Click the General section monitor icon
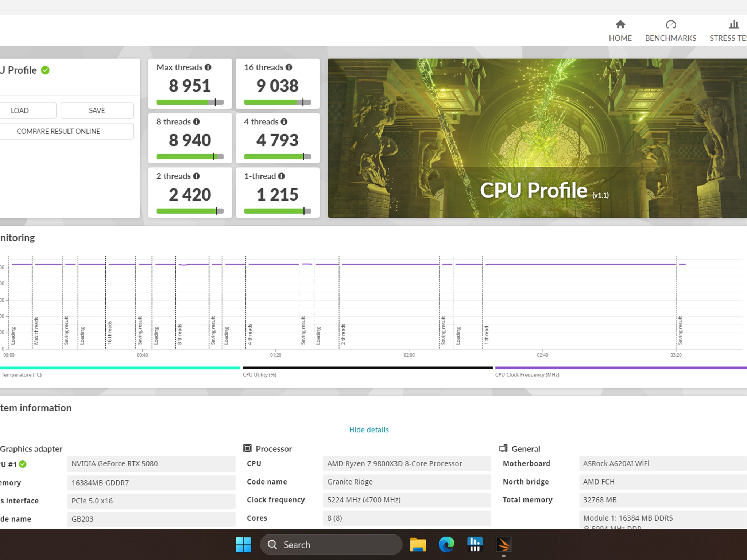The height and width of the screenshot is (560, 747). (504, 448)
